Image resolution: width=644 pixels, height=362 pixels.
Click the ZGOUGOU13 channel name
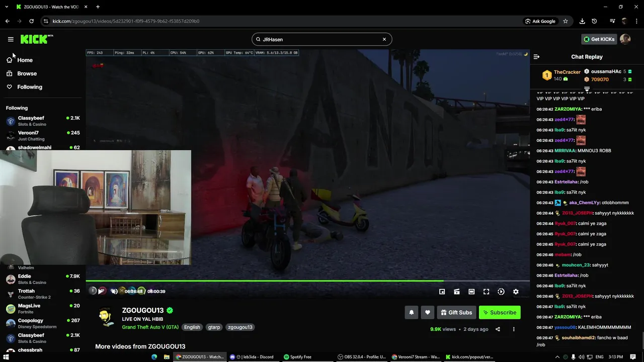(143, 311)
